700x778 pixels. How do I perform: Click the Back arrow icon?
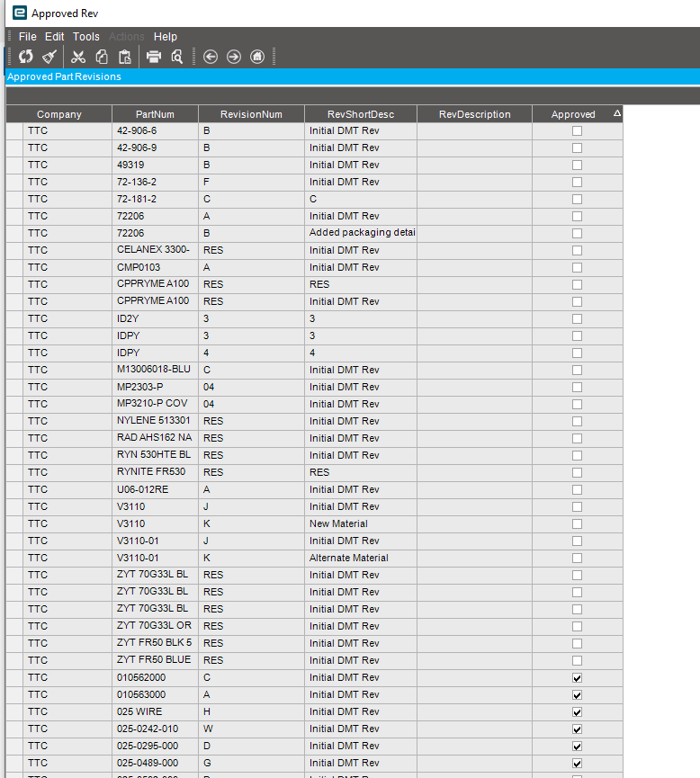(211, 57)
